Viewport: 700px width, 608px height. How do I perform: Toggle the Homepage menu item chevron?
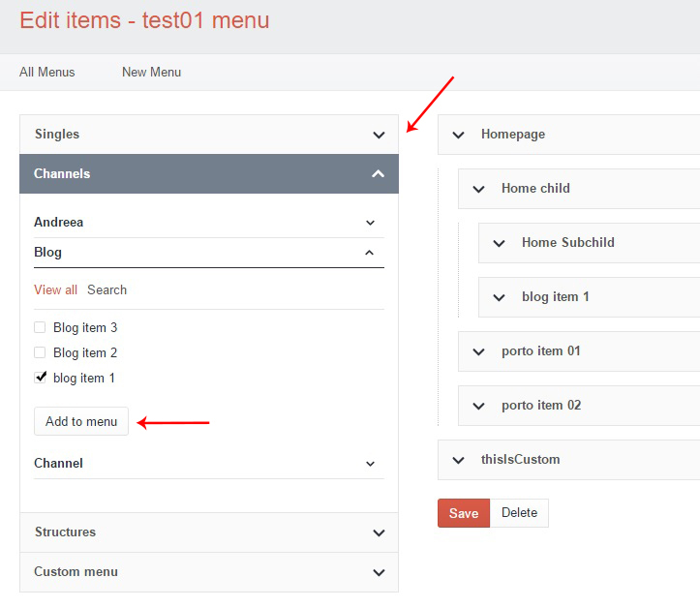pyautogui.click(x=459, y=135)
